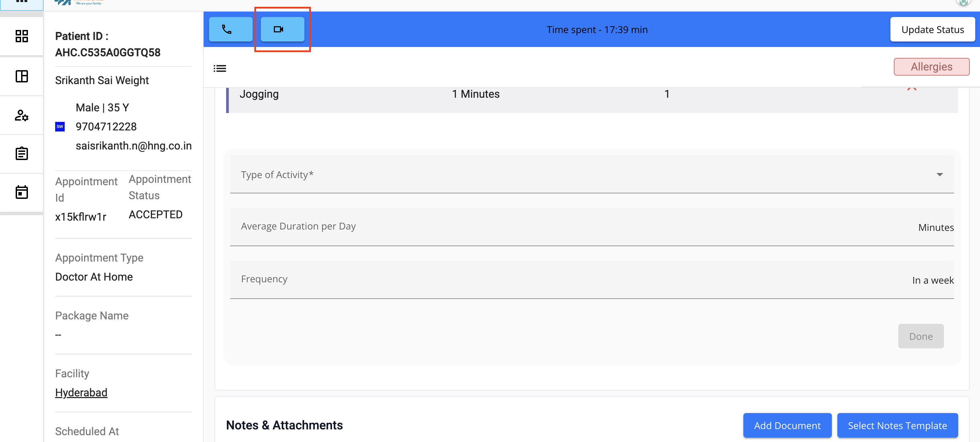The width and height of the screenshot is (980, 442).
Task: Open the Hyderabad facility link
Action: coord(81,392)
